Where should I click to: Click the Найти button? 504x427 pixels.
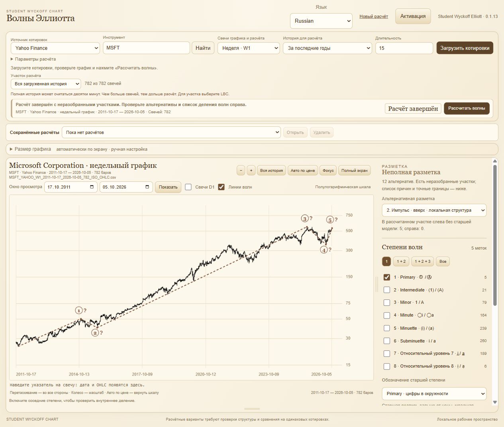tap(203, 48)
